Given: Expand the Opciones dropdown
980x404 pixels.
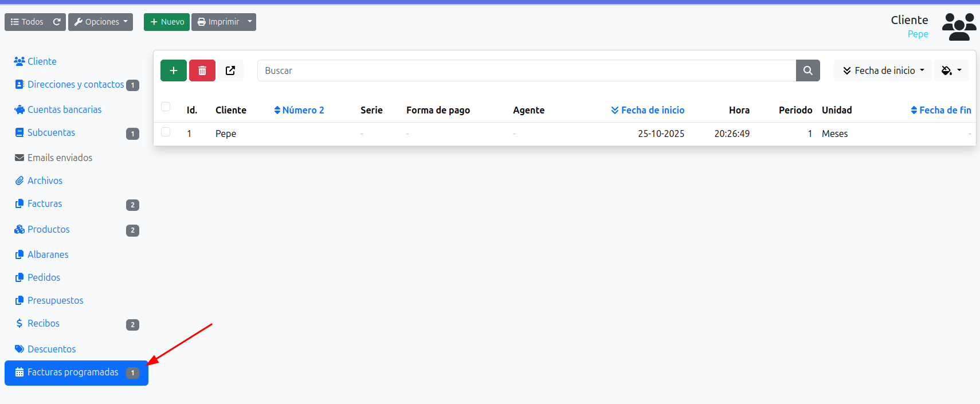Looking at the screenshot, I should click(x=101, y=22).
